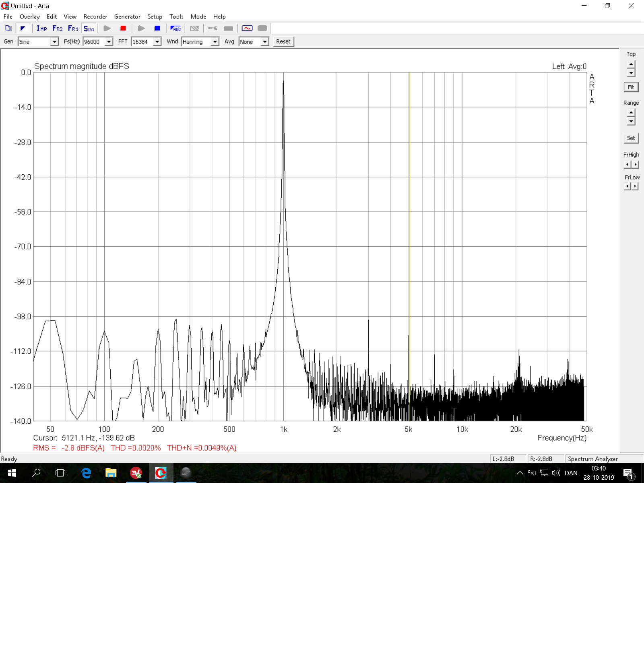Toggle the cursor marker toolbar button
Image resolution: width=644 pixels, height=660 pixels.
coord(23,28)
